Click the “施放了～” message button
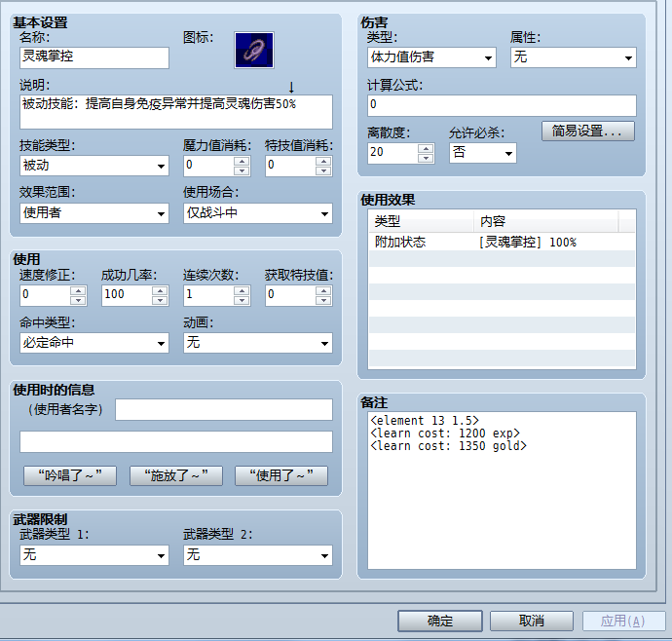Screen dimensions: 672x641 click(176, 475)
